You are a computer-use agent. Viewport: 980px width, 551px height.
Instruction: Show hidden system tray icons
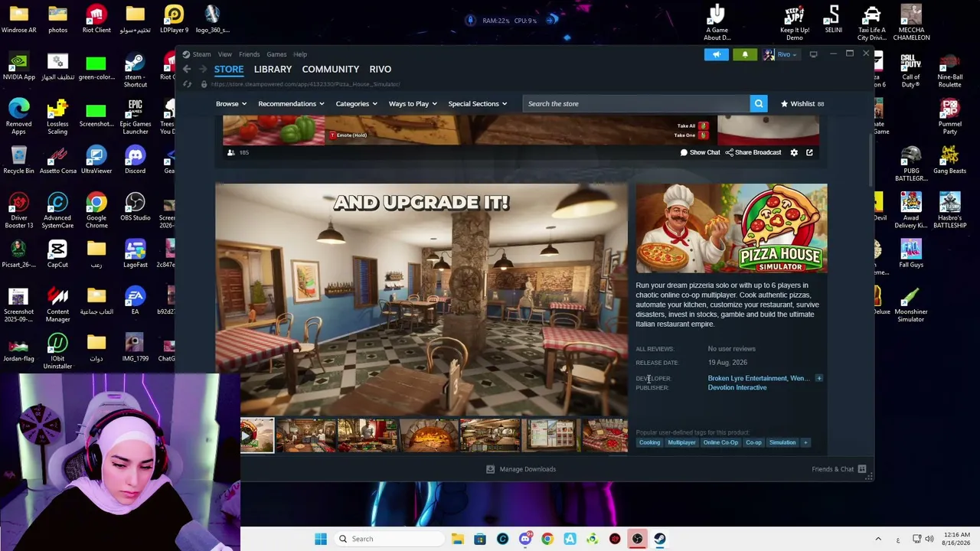[878, 539]
